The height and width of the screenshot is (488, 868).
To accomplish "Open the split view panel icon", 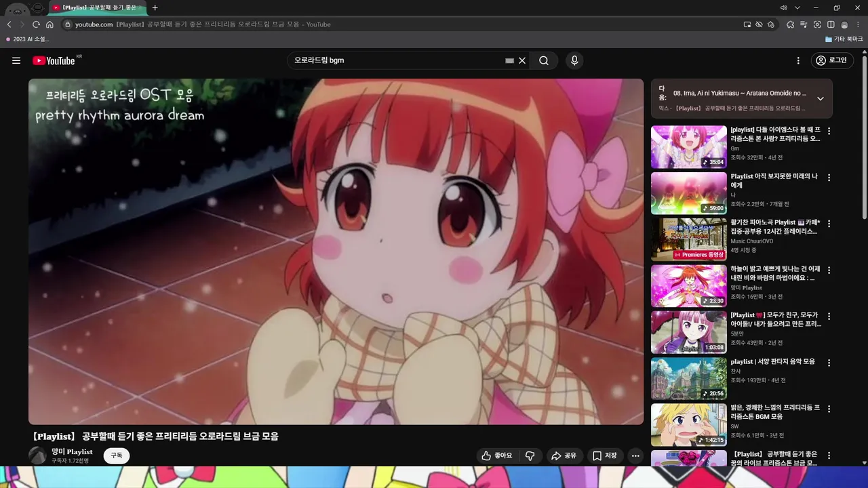I will (x=831, y=24).
